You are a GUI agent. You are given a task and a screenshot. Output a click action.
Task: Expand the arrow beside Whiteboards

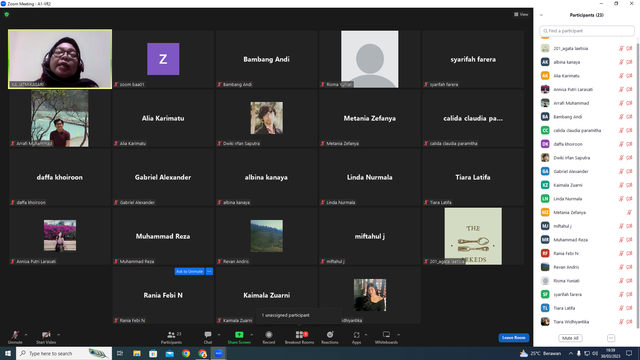pyautogui.click(x=398, y=335)
